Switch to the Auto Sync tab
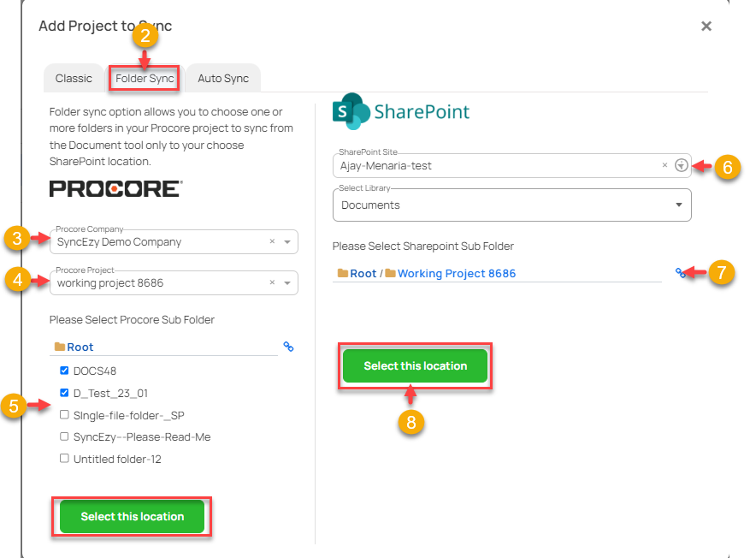 coord(223,78)
